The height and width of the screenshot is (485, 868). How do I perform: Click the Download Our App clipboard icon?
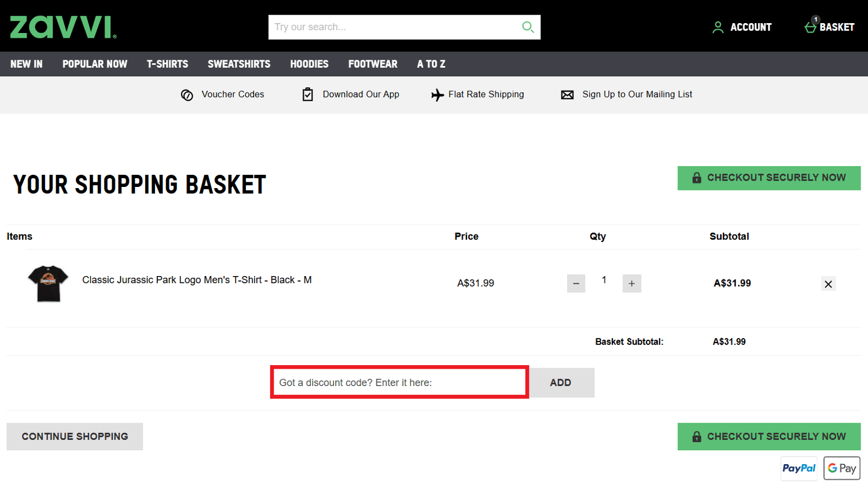coord(308,94)
